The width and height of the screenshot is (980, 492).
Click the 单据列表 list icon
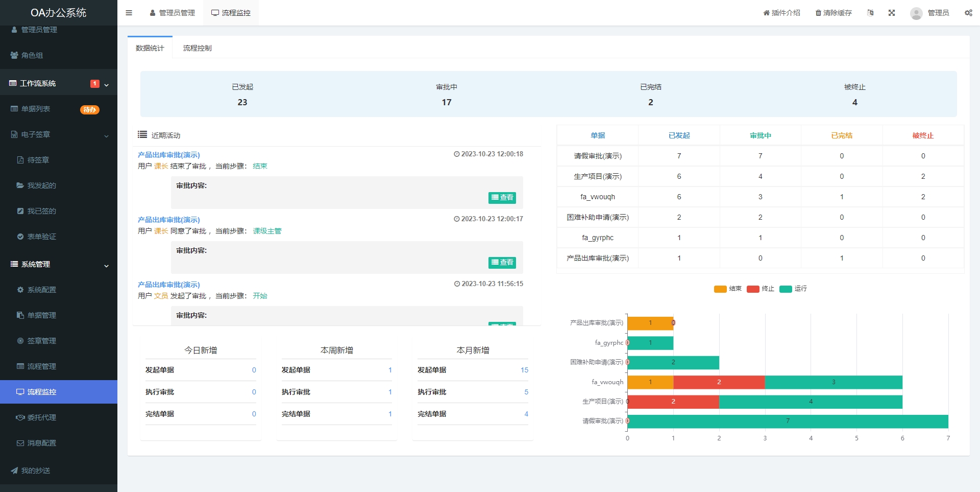tap(14, 109)
